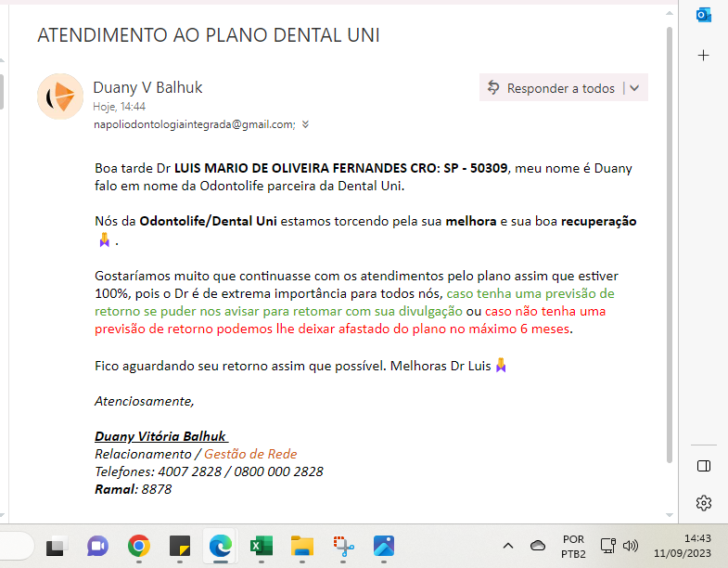The height and width of the screenshot is (568, 728).
Task: Click the bold text Odontolife/Dental Uni
Action: (208, 221)
